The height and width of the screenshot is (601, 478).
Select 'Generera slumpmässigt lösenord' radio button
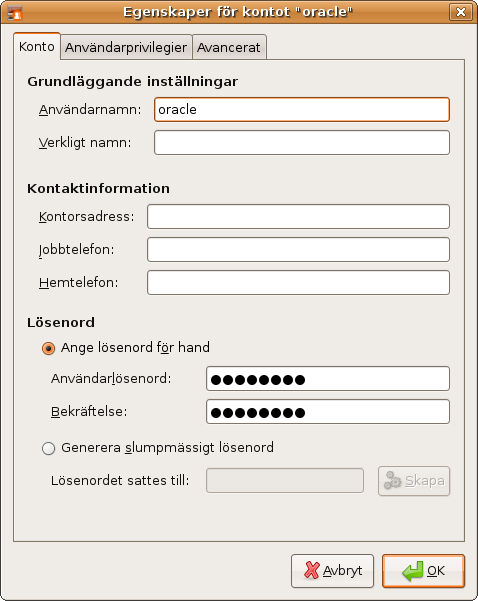point(48,448)
